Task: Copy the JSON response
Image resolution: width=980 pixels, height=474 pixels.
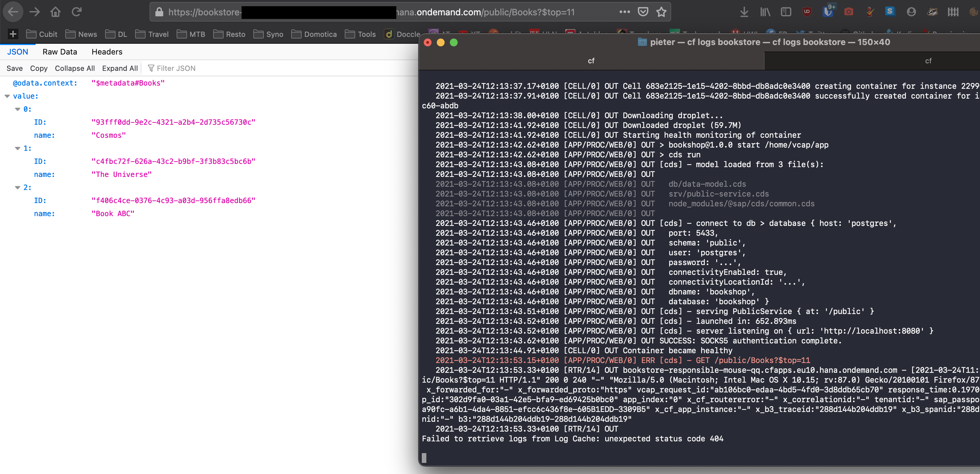Action: [39, 68]
